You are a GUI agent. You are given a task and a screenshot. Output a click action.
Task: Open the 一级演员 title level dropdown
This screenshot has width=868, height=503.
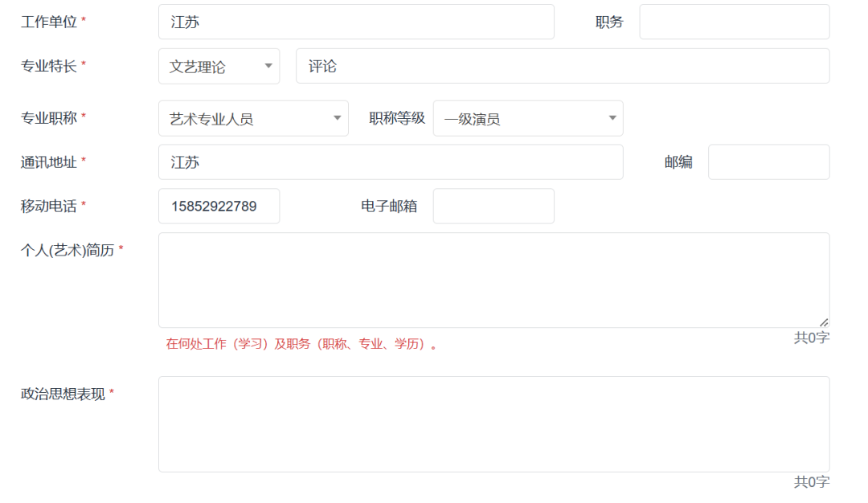click(x=527, y=119)
